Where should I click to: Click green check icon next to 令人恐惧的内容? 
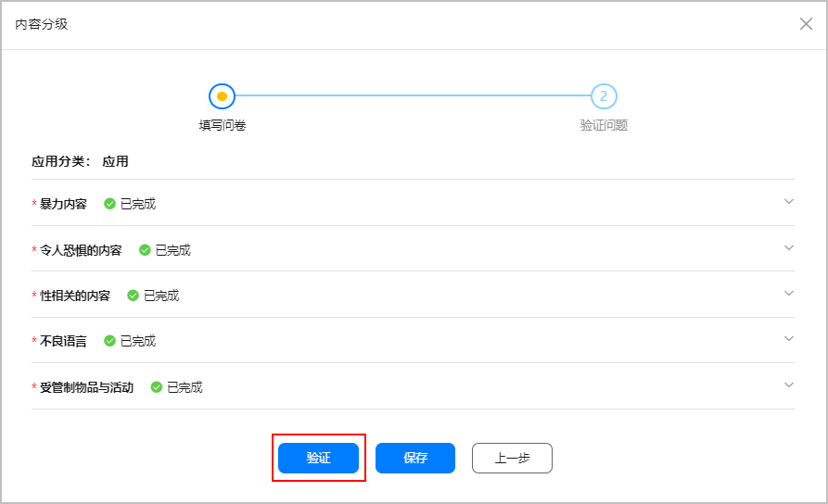145,250
